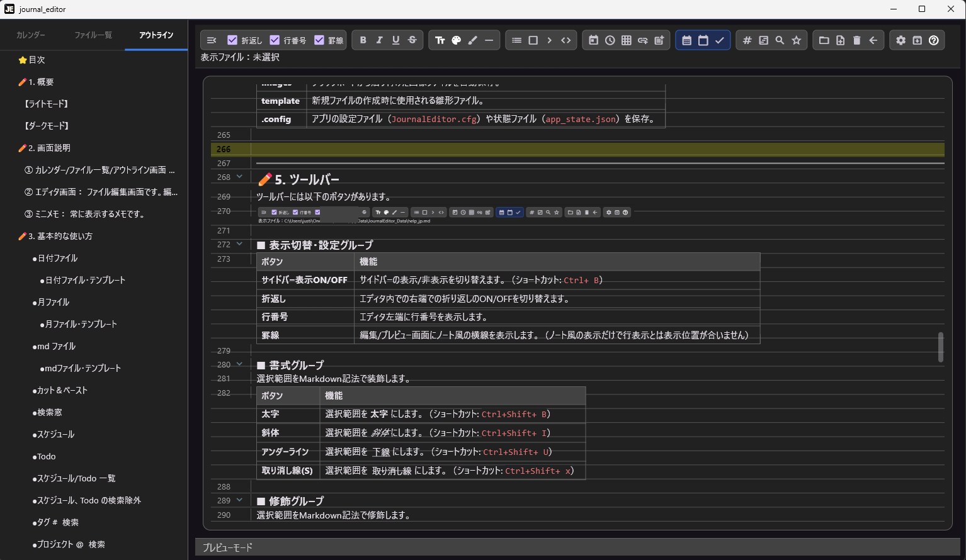Viewport: 966px width, 560px height.
Task: Click the hashtag tag icon
Action: click(747, 40)
